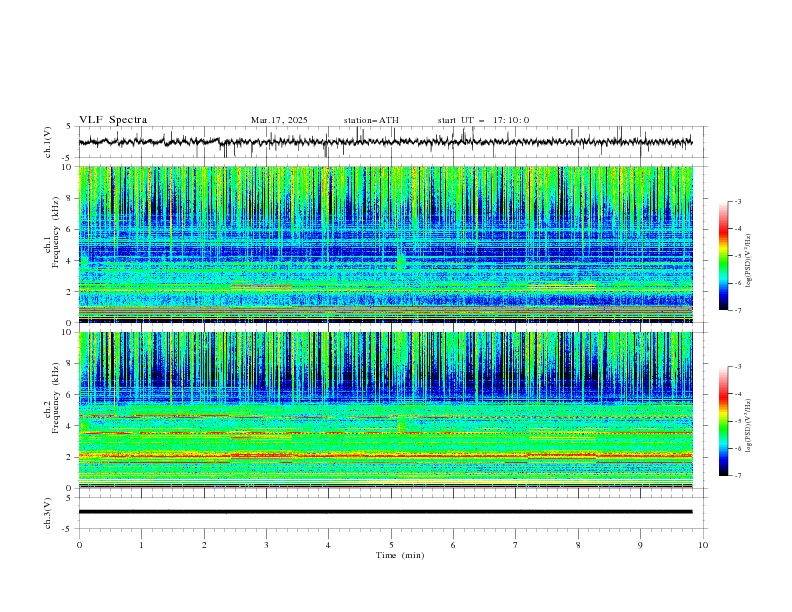Viewport: 792px width, 612px height.
Task: Click the ch.2 "Frequency (kHz)" axis label
Action: (x=56, y=397)
